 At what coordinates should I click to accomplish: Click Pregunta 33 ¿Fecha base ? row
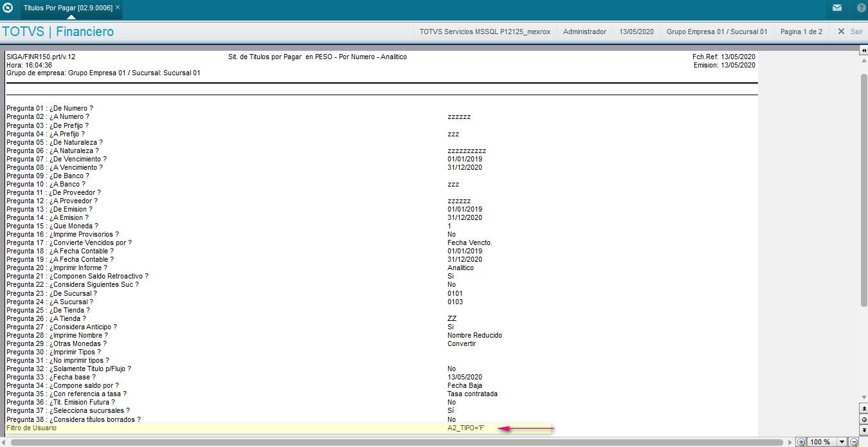[51, 377]
